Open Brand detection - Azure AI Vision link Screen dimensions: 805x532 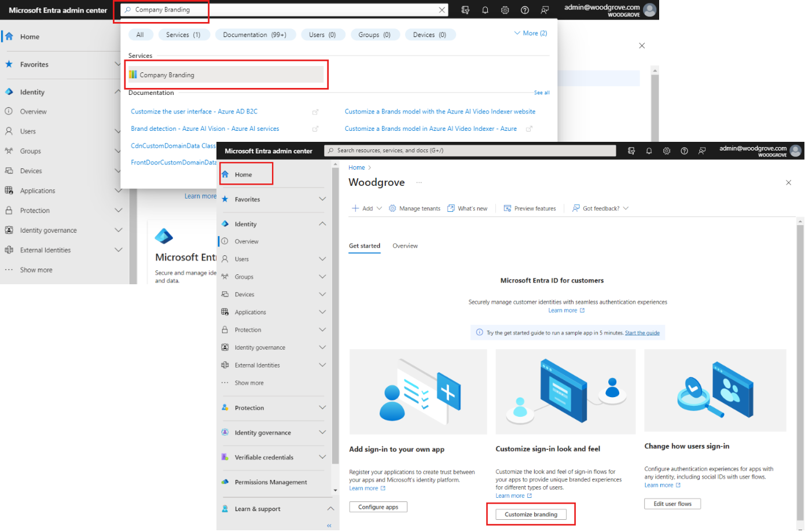point(205,129)
